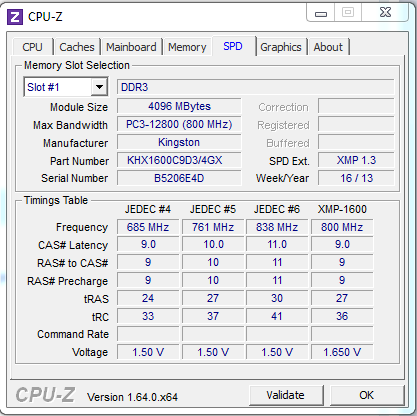Screen dimensions: 417x416
Task: Switch to the Memory tab
Action: coord(187,47)
